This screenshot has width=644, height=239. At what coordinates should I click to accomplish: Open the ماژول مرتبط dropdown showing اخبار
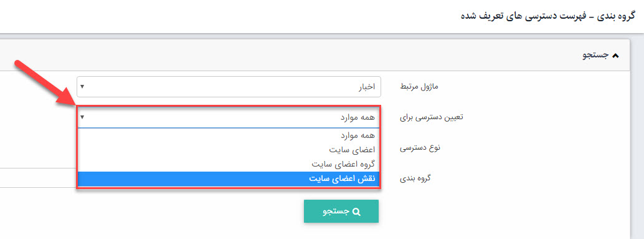pos(229,87)
